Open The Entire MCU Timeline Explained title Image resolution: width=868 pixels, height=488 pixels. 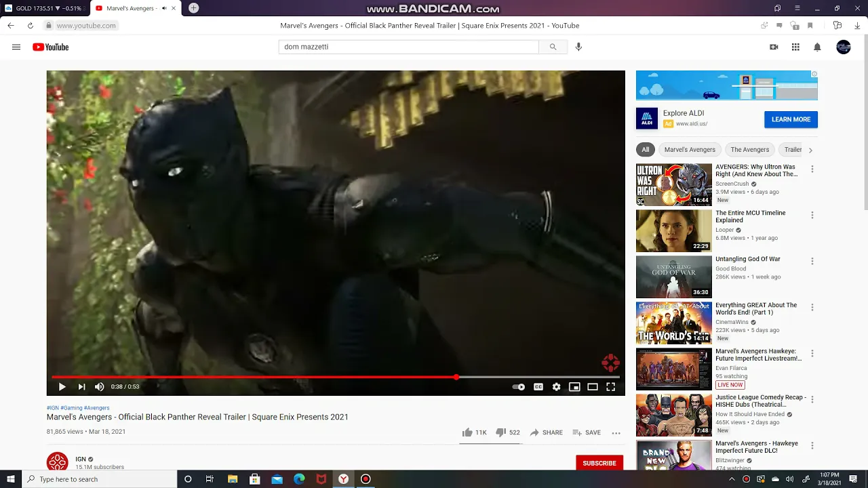[751, 216]
